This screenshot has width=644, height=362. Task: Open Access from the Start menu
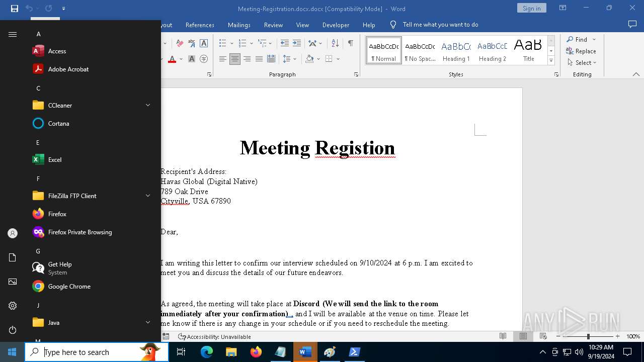[91, 51]
